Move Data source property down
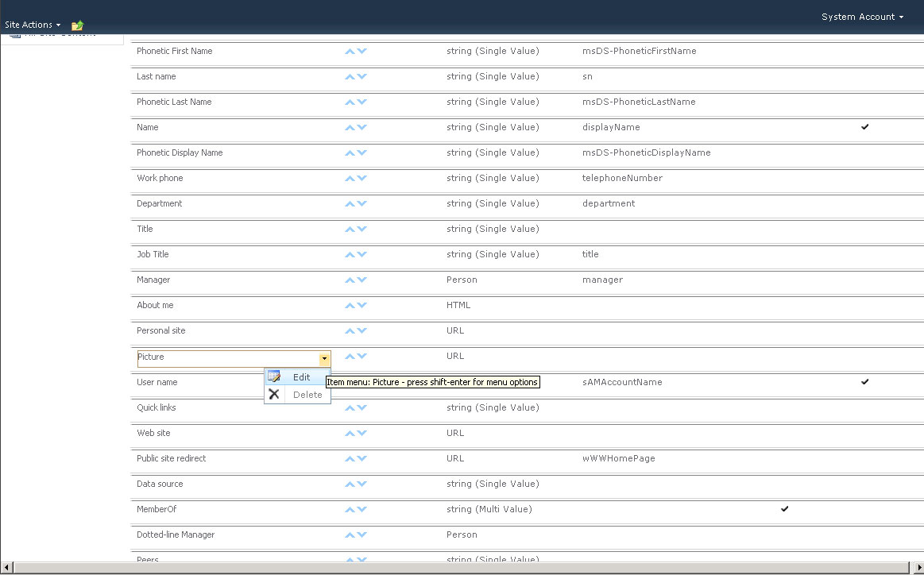924x575 pixels. click(x=361, y=484)
